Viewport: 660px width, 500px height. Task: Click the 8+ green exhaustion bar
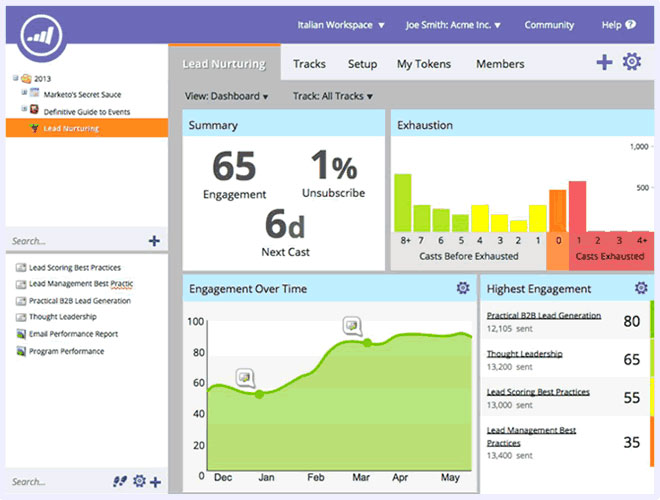click(403, 202)
